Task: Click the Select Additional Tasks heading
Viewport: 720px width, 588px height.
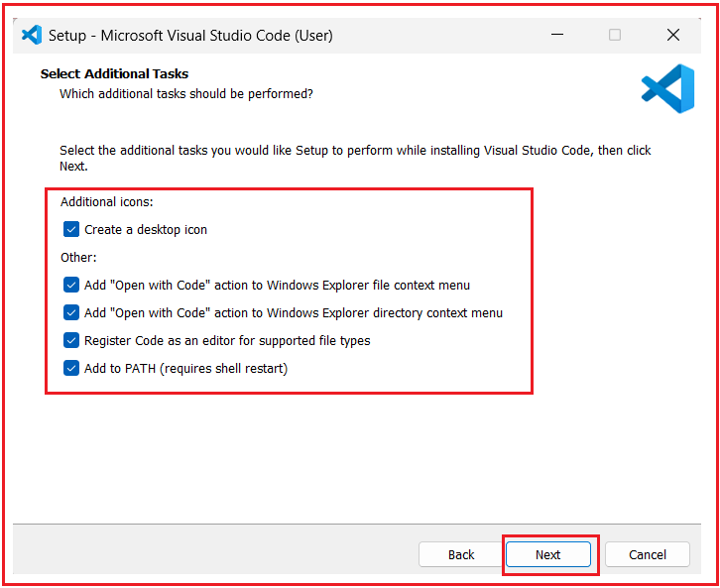Action: click(114, 74)
